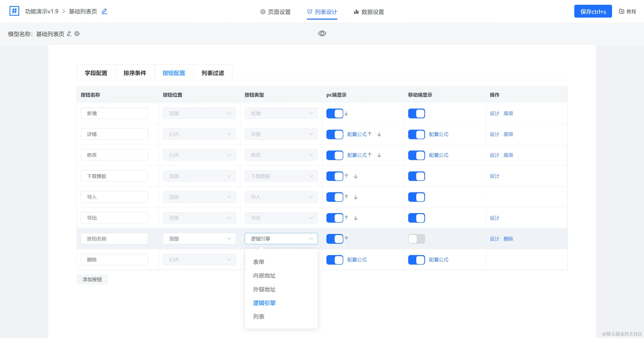This screenshot has width=644, height=338.
Task: Click the 按钮名称 name input field
Action: [x=114, y=239]
